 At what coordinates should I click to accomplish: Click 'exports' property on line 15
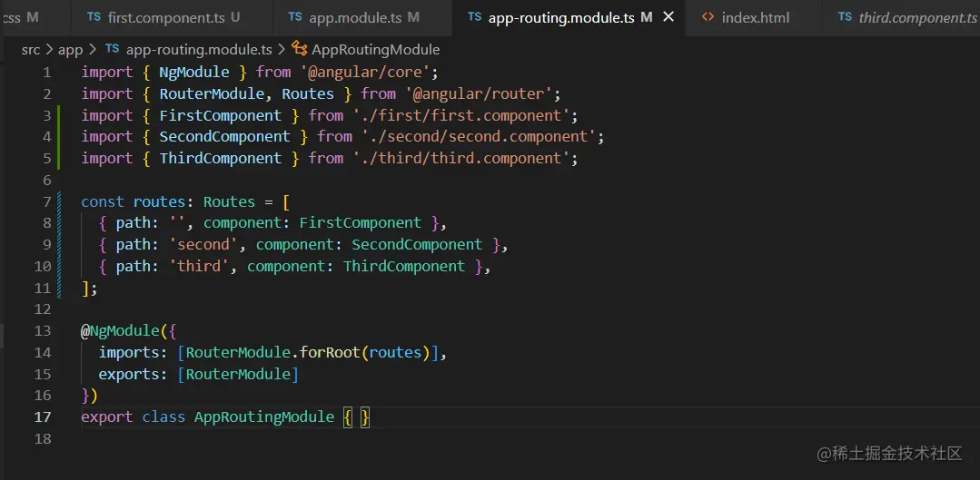pyautogui.click(x=129, y=375)
